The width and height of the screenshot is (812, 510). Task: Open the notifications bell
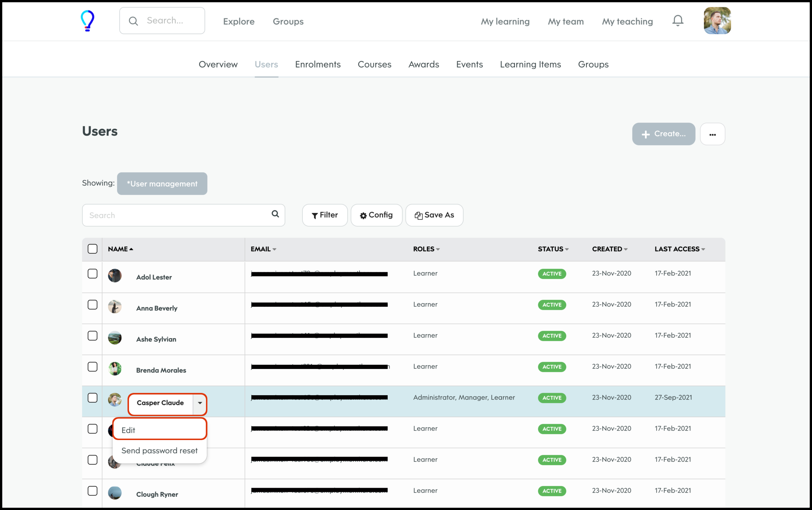pyautogui.click(x=677, y=21)
